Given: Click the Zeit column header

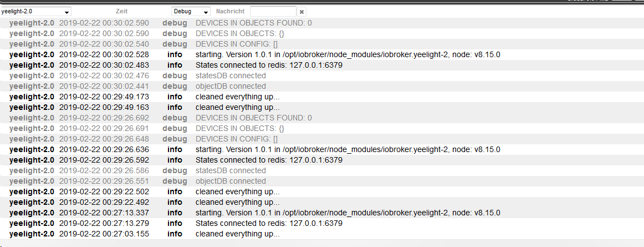Looking at the screenshot, I should pos(121,12).
